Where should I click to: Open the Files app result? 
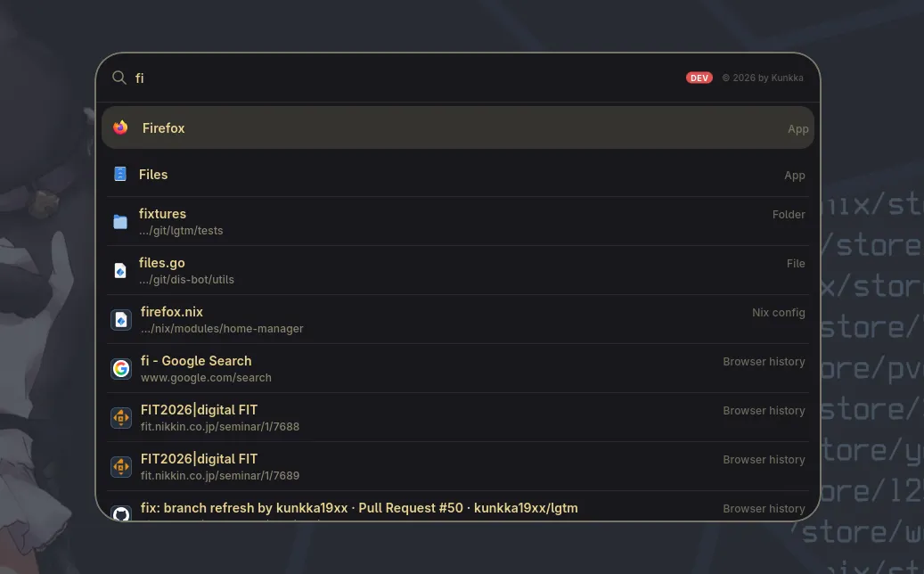click(458, 175)
